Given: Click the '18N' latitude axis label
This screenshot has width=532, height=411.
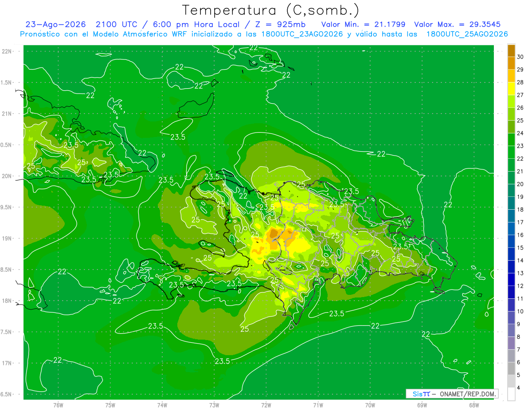Looking at the screenshot, I should [8, 301].
